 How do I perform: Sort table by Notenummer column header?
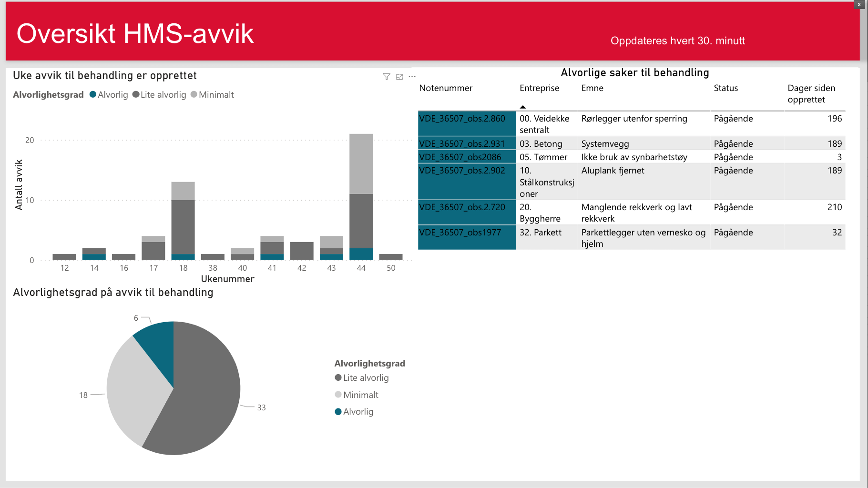[x=446, y=88]
